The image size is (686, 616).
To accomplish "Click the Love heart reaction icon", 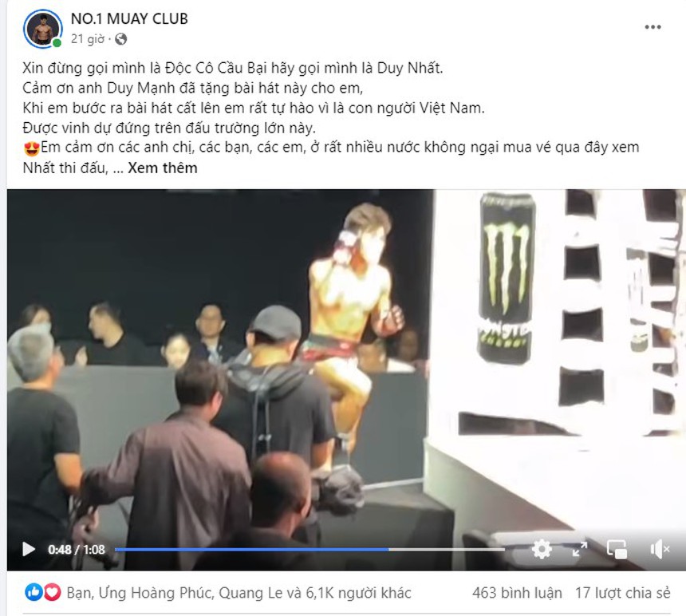I will click(x=52, y=593).
